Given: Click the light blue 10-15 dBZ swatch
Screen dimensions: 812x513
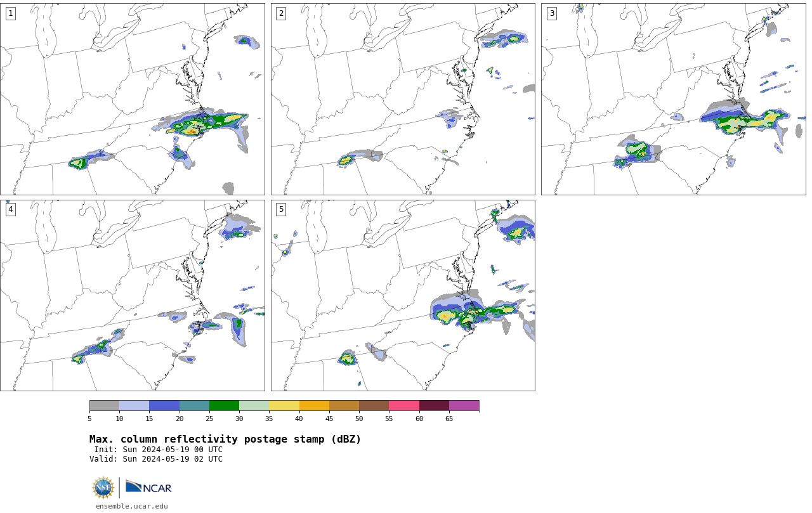Looking at the screenshot, I should point(134,406).
